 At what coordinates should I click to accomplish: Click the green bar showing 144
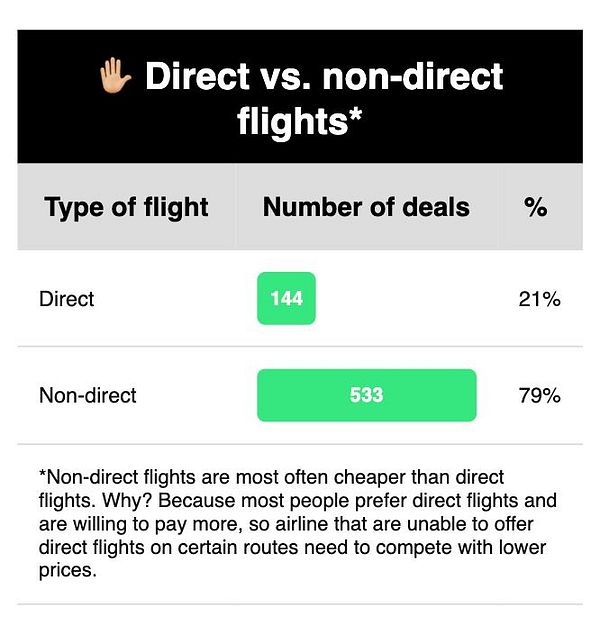click(x=286, y=298)
